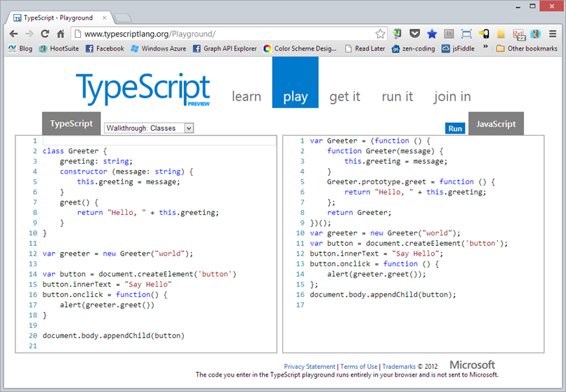Select the TypeScript editor tab label
The width and height of the screenshot is (566, 392).
72,124
